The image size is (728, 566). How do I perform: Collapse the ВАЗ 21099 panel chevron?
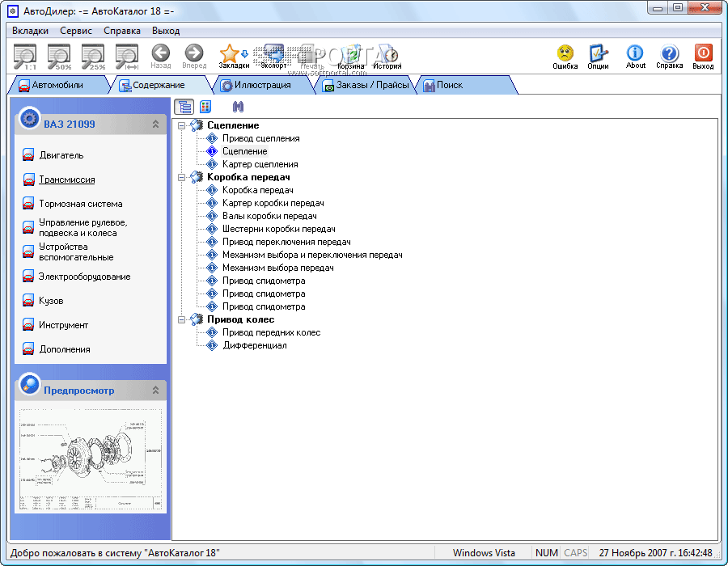pyautogui.click(x=155, y=124)
